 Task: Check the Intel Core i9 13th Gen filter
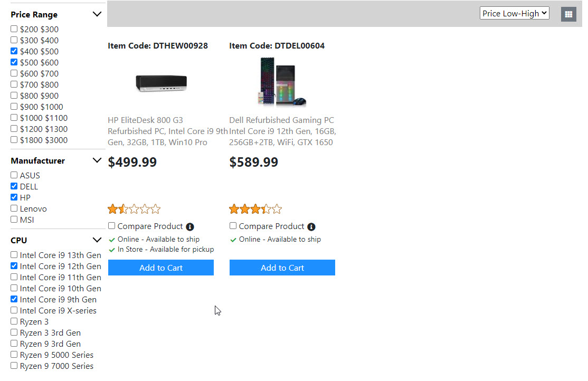[x=14, y=255]
